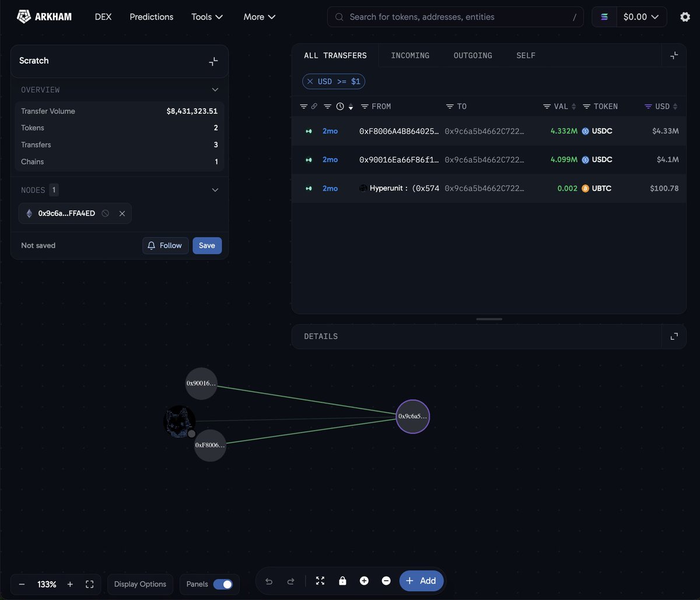Viewport: 700px width, 600px height.
Task: Collapse the Nodes section
Action: [215, 190]
